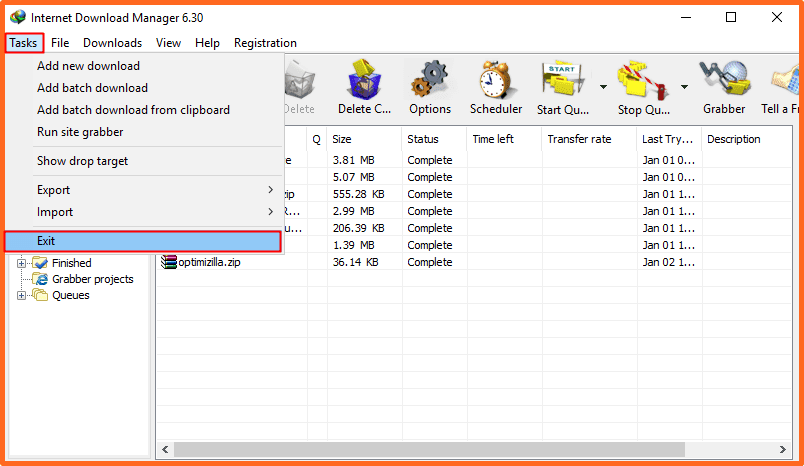This screenshot has height=466, width=804.
Task: Click the 5.07 MB size cell
Action: coord(353,177)
